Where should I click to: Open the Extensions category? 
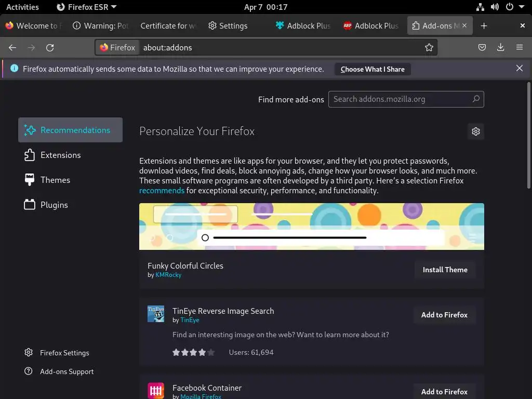(70, 155)
